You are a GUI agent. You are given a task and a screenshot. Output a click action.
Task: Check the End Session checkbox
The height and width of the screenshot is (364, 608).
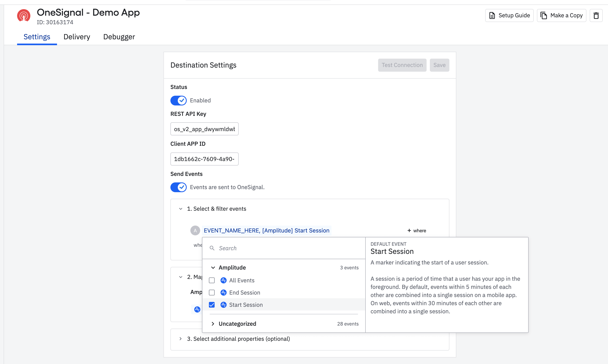(x=212, y=293)
